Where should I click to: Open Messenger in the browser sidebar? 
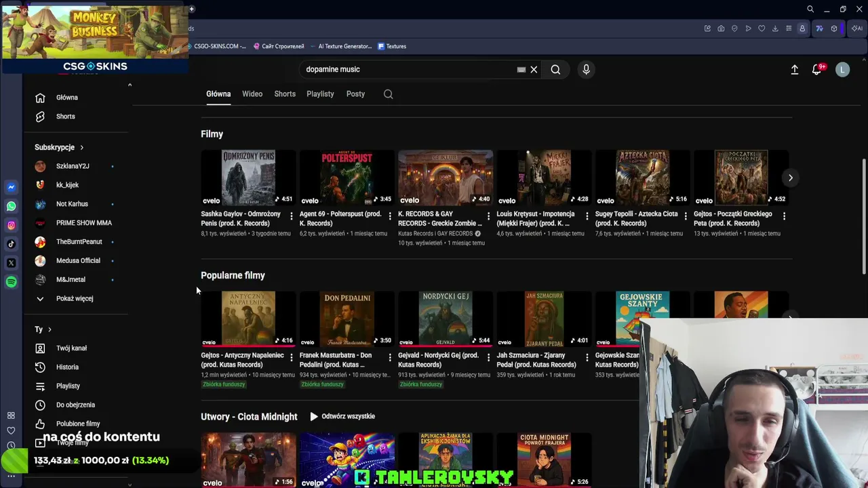(11, 187)
